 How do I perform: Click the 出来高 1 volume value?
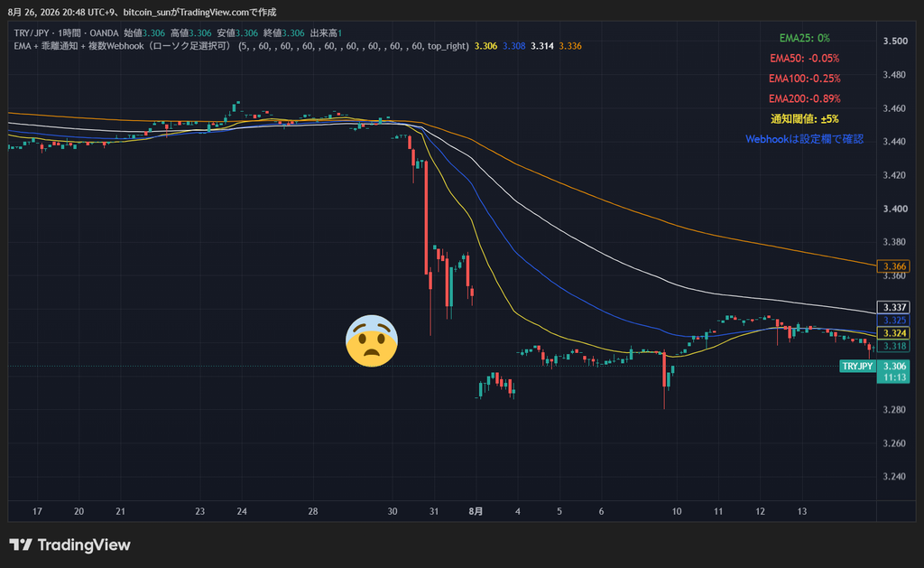(x=326, y=33)
